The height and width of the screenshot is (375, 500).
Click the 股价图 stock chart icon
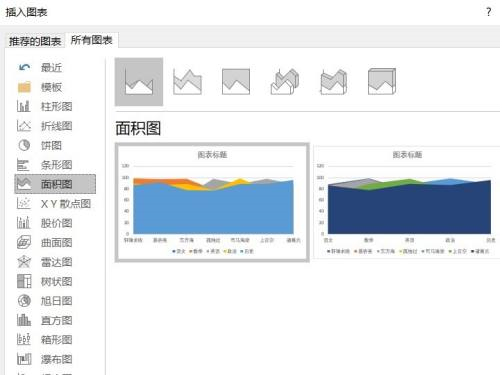23,223
